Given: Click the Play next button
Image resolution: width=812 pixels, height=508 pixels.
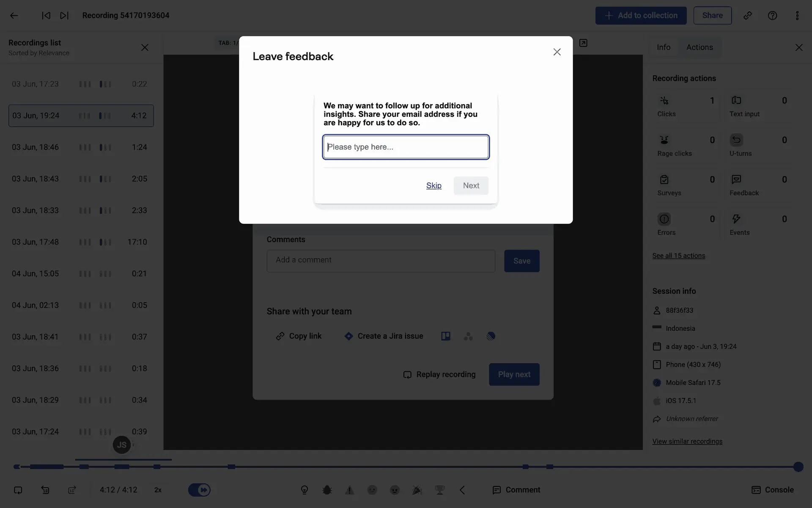Looking at the screenshot, I should [x=514, y=374].
